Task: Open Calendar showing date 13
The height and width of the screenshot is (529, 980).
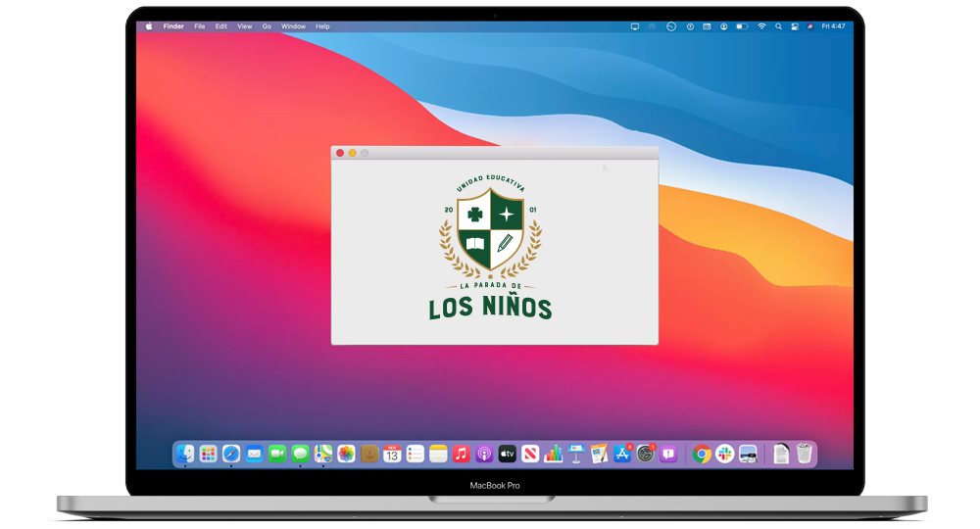Action: tap(392, 454)
